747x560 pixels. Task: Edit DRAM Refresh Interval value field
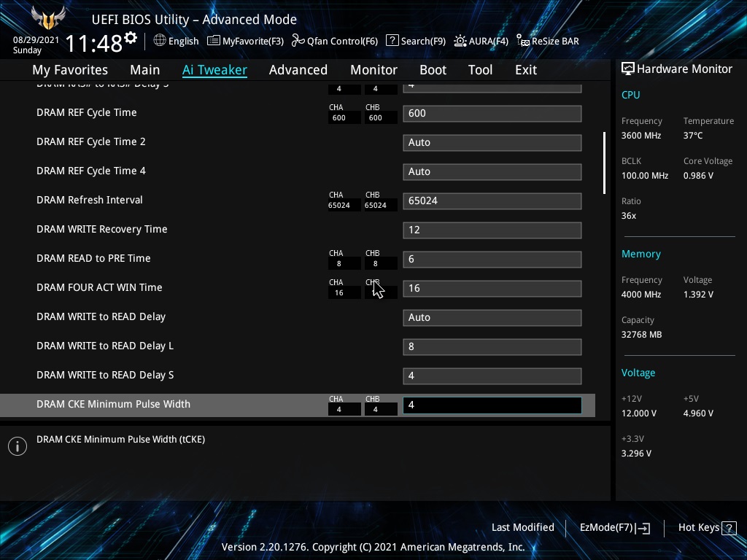[492, 201]
